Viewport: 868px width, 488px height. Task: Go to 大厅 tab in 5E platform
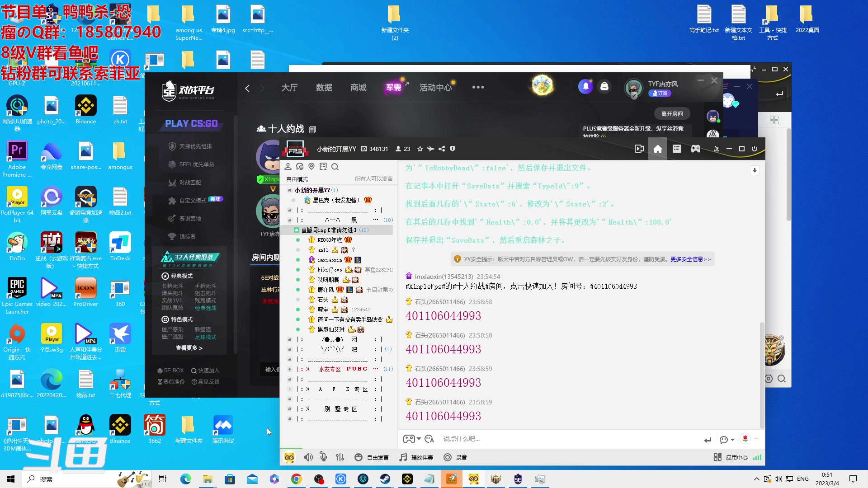pyautogui.click(x=289, y=88)
